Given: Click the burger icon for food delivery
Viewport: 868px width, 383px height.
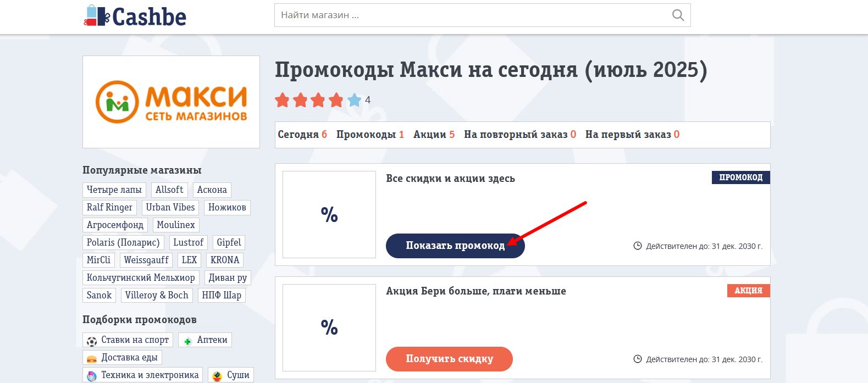Looking at the screenshot, I should tap(92, 358).
